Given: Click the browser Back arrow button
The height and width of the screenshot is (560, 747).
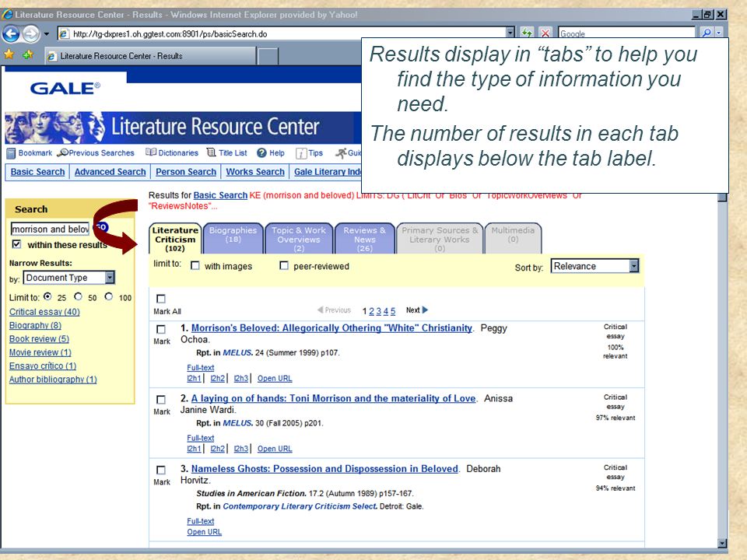Looking at the screenshot, I should [x=11, y=33].
